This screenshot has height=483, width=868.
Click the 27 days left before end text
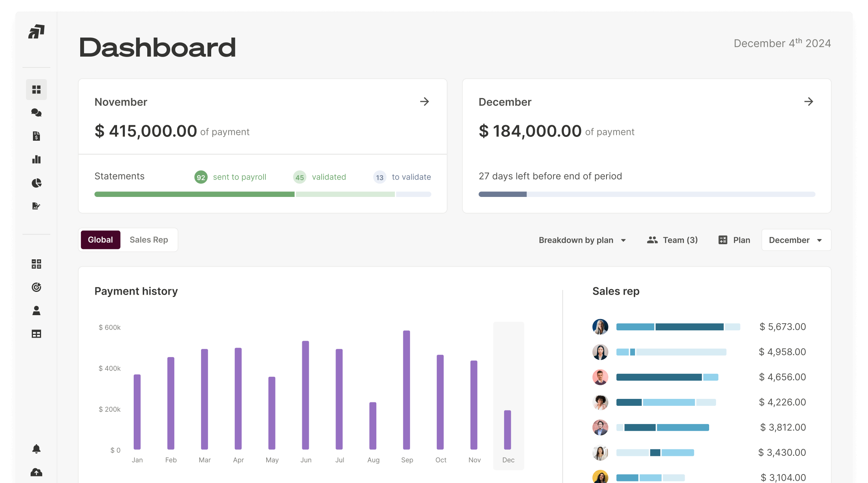[550, 176]
